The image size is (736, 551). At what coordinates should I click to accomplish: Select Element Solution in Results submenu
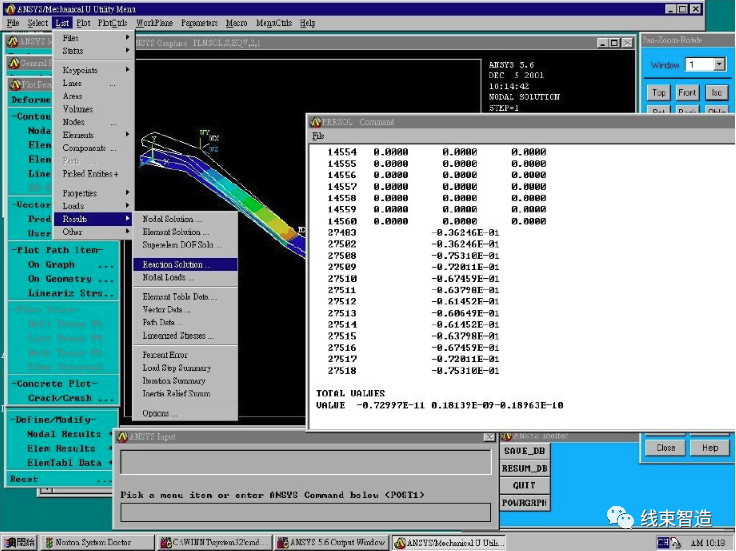(185, 232)
